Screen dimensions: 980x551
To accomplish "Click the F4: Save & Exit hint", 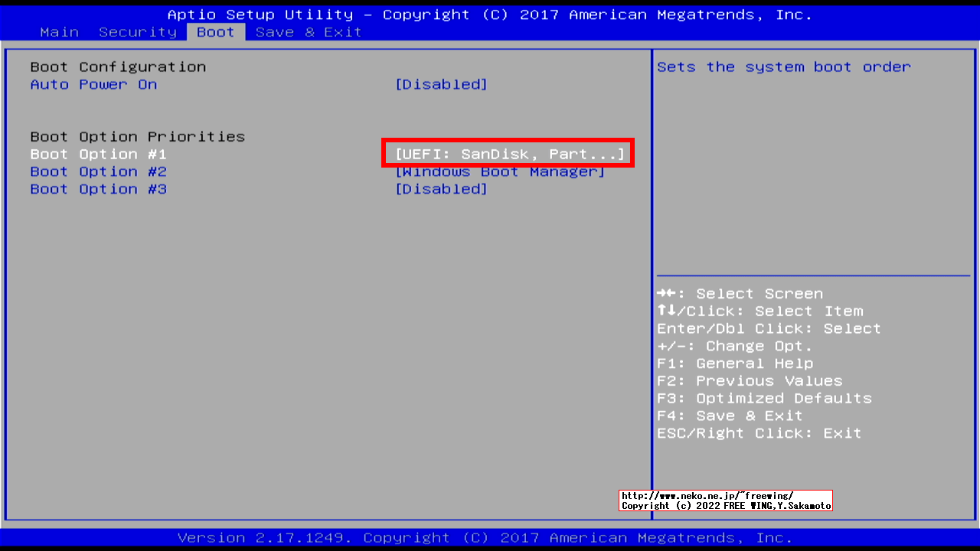I will pyautogui.click(x=730, y=416).
